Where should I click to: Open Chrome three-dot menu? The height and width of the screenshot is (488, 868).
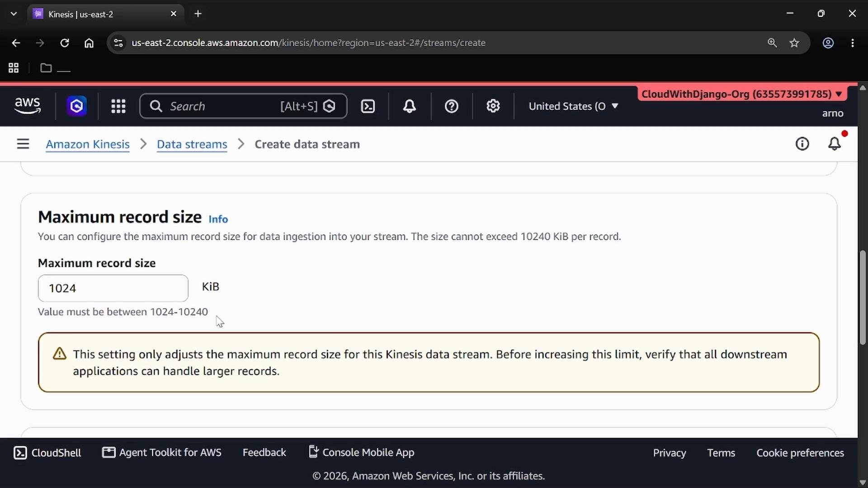853,43
